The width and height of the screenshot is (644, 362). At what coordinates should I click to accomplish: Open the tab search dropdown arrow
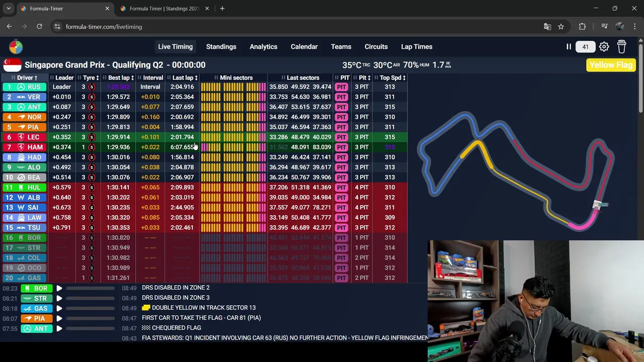point(9,9)
